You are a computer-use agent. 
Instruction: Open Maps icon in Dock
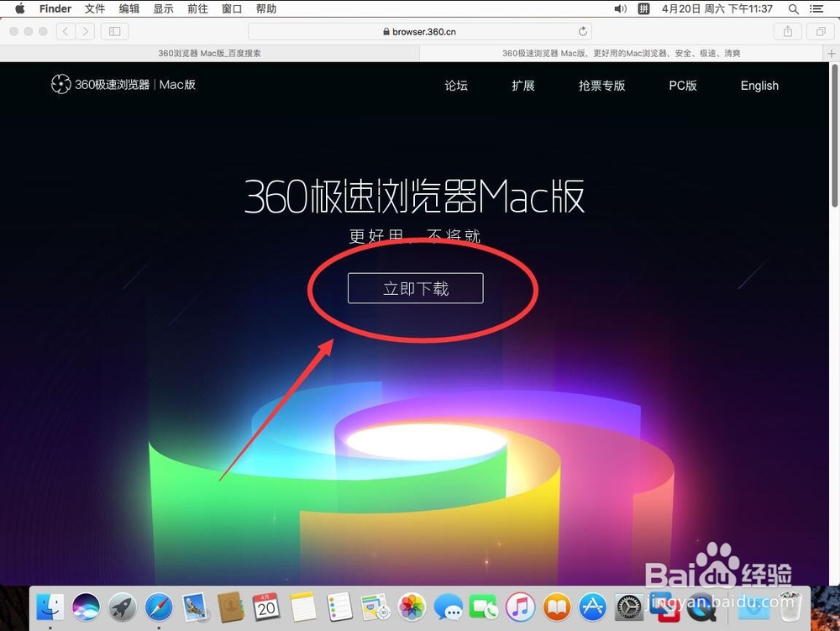coord(375,607)
